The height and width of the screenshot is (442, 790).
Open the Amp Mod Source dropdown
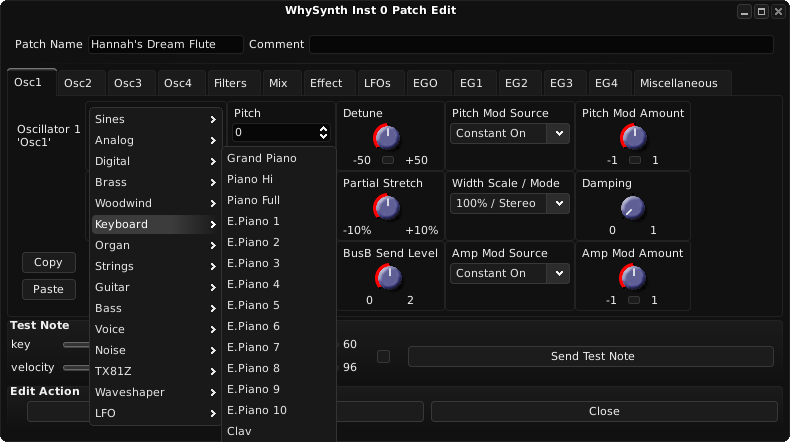point(509,274)
